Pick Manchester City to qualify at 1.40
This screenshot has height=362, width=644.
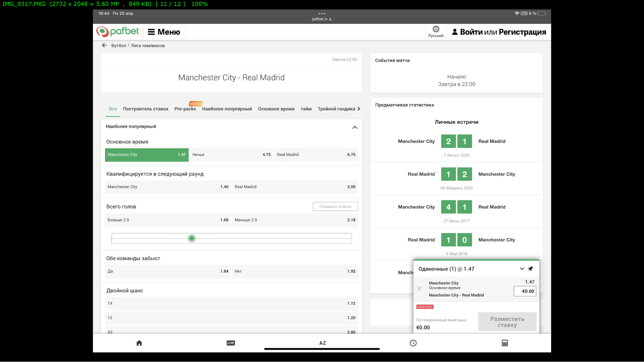pos(168,187)
